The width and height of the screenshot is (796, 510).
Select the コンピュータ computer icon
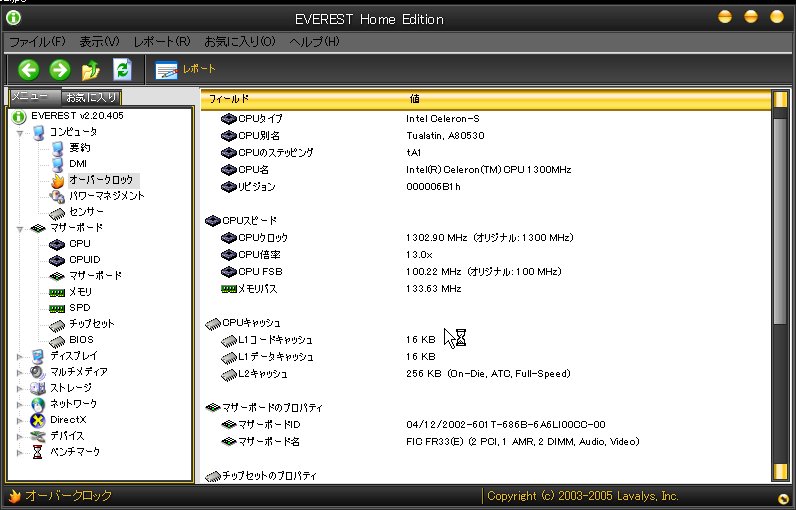point(38,132)
